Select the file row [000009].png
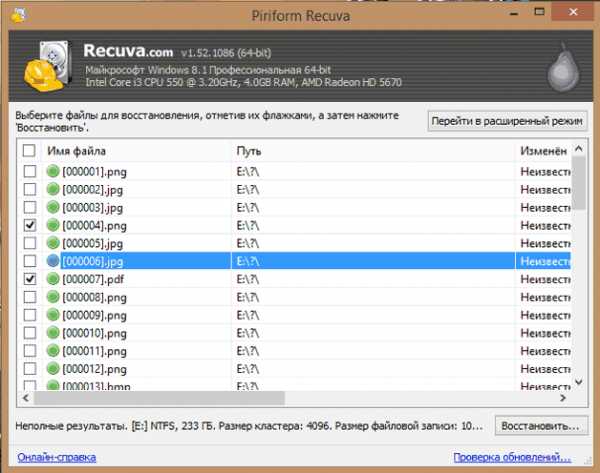The image size is (600, 473). click(x=294, y=315)
